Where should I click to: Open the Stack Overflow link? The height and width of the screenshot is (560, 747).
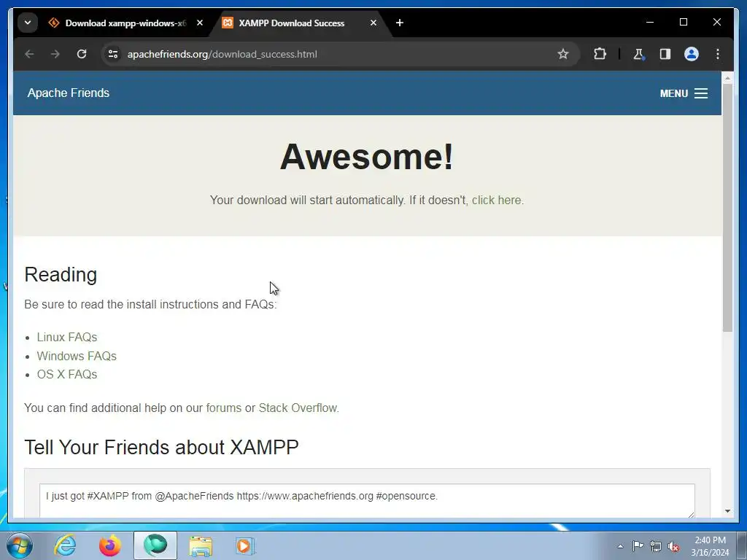[x=298, y=408]
